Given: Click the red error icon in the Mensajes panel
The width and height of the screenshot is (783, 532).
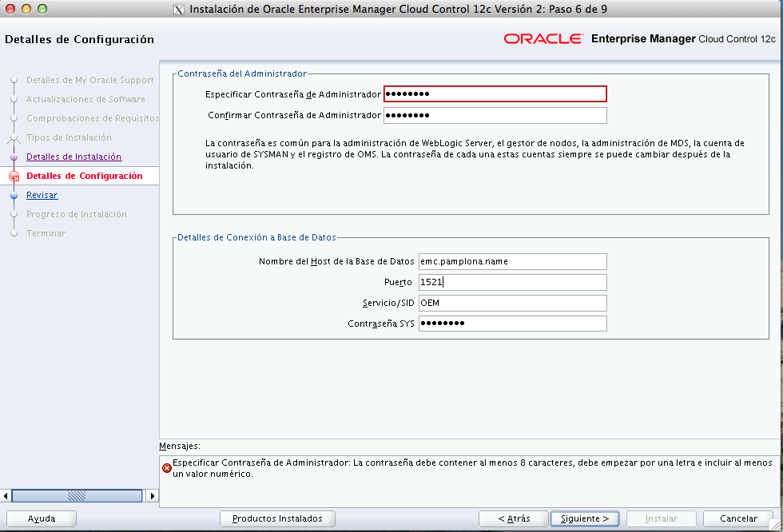Looking at the screenshot, I should 167,466.
